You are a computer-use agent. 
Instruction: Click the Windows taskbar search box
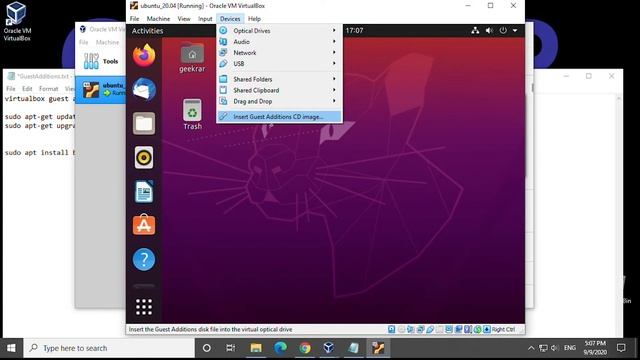click(109, 348)
